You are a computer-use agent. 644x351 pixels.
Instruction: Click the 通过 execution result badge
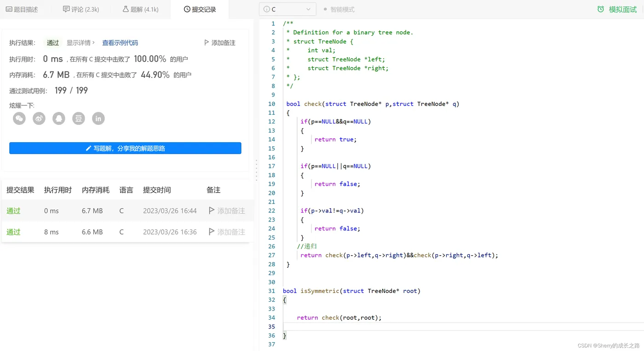(53, 42)
